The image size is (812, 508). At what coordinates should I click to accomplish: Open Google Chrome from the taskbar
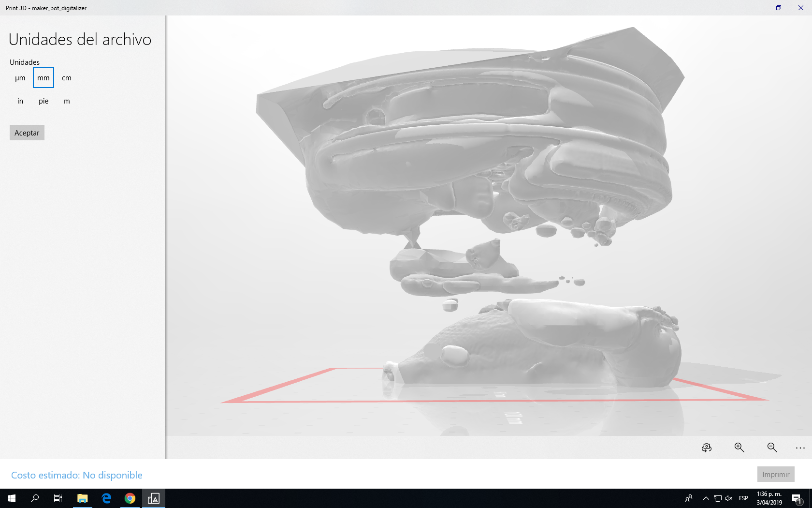(x=130, y=498)
